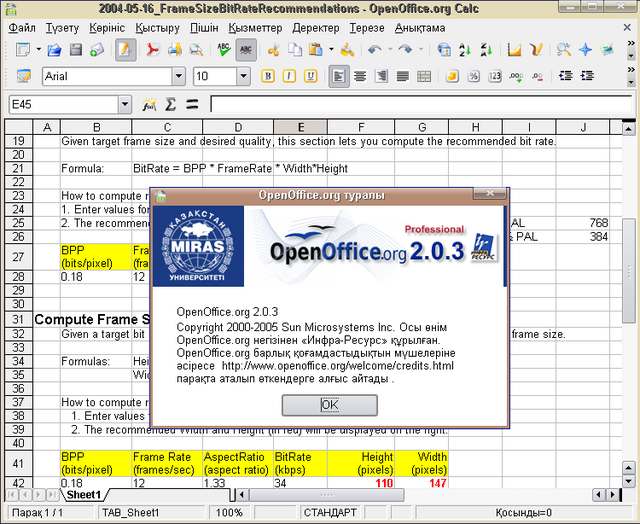Image resolution: width=640 pixels, height=524 pixels.
Task: Click the Save document icon
Action: (x=73, y=49)
